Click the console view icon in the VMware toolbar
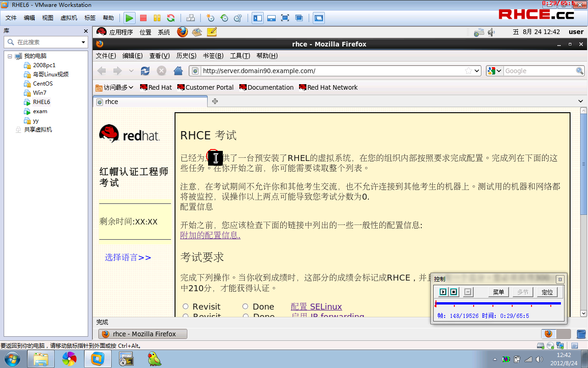This screenshot has width=588, height=368. click(x=319, y=18)
